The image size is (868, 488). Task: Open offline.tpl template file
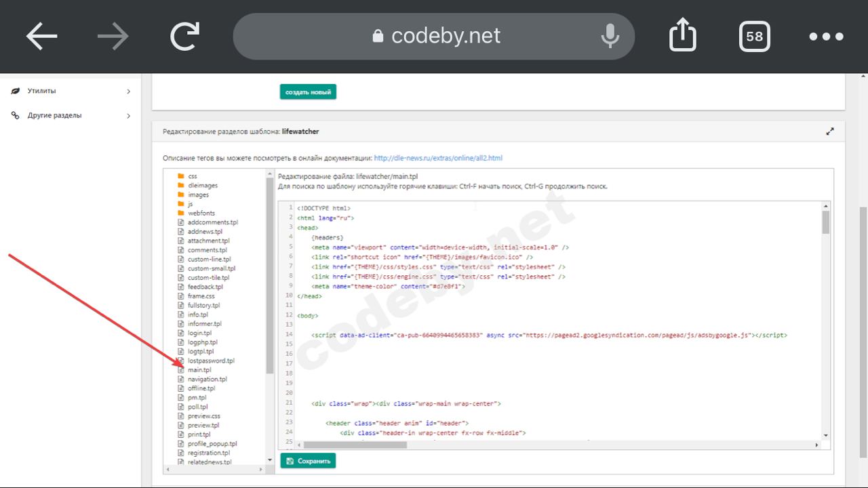coord(201,388)
